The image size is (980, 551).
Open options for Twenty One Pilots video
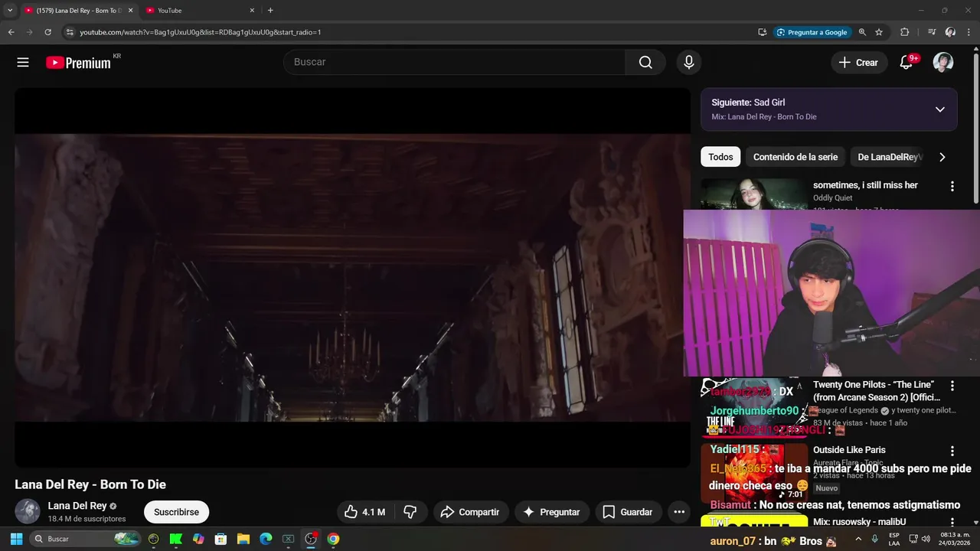tap(952, 386)
